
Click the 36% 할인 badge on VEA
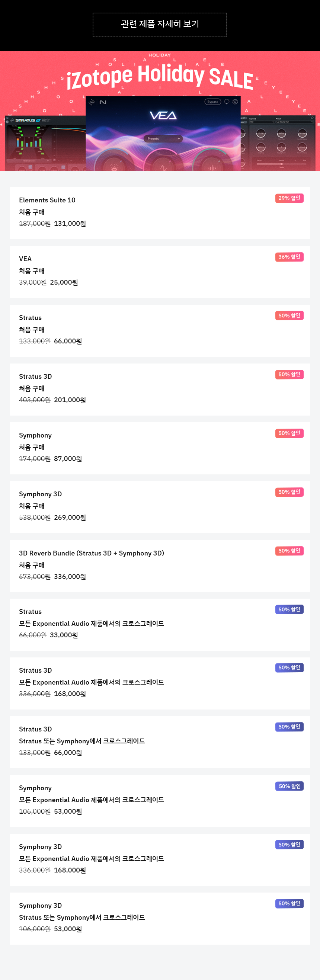289,257
